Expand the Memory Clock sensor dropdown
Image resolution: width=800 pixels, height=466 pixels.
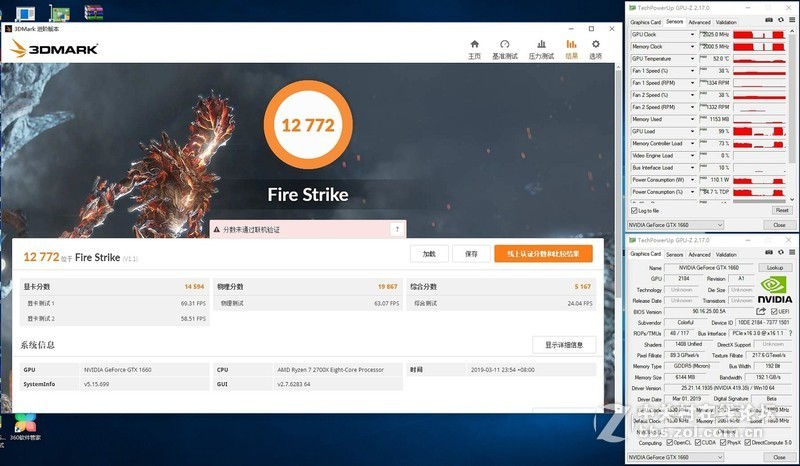(692, 46)
